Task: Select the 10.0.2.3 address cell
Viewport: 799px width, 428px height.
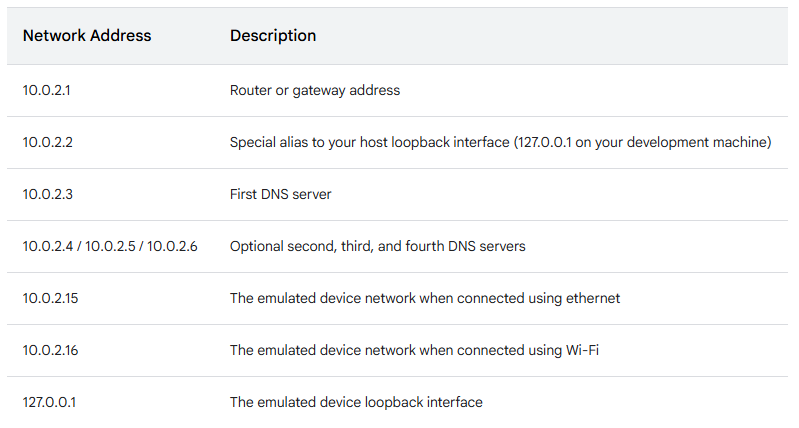Action: tap(47, 194)
